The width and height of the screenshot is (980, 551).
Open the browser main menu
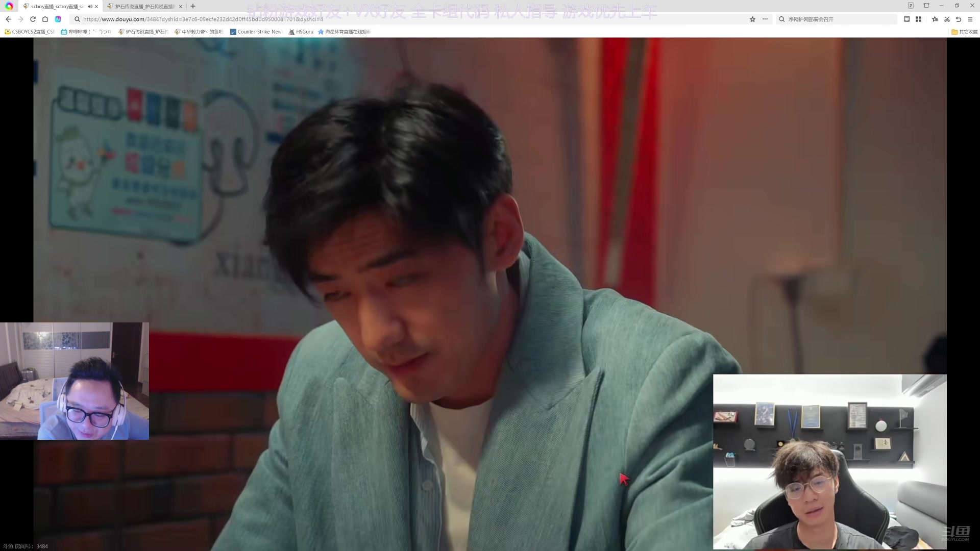(970, 19)
